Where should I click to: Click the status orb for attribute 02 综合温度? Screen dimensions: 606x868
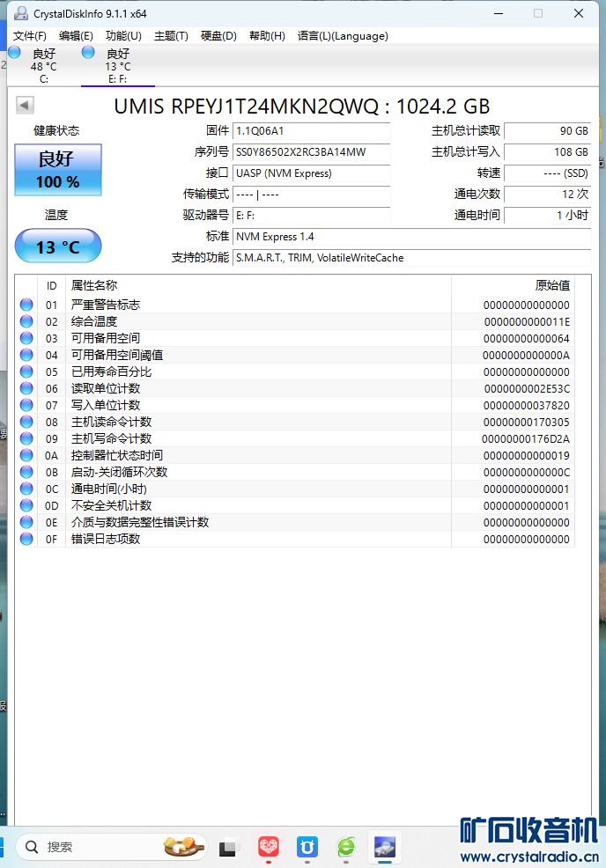click(26, 321)
